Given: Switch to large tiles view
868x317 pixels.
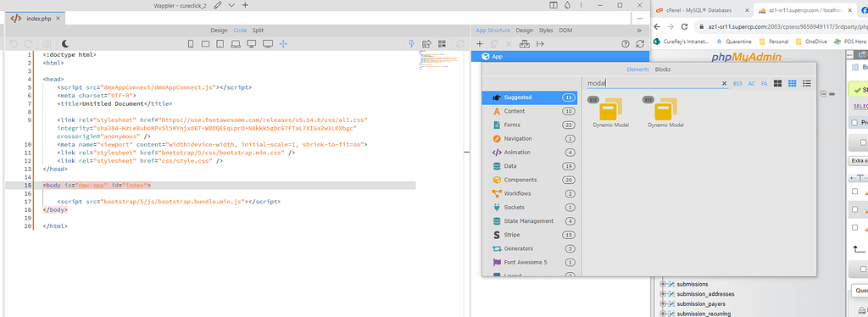Looking at the screenshot, I should click(778, 84).
